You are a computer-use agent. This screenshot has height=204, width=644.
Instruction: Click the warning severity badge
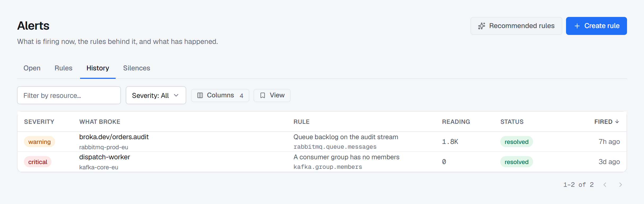[40, 142]
